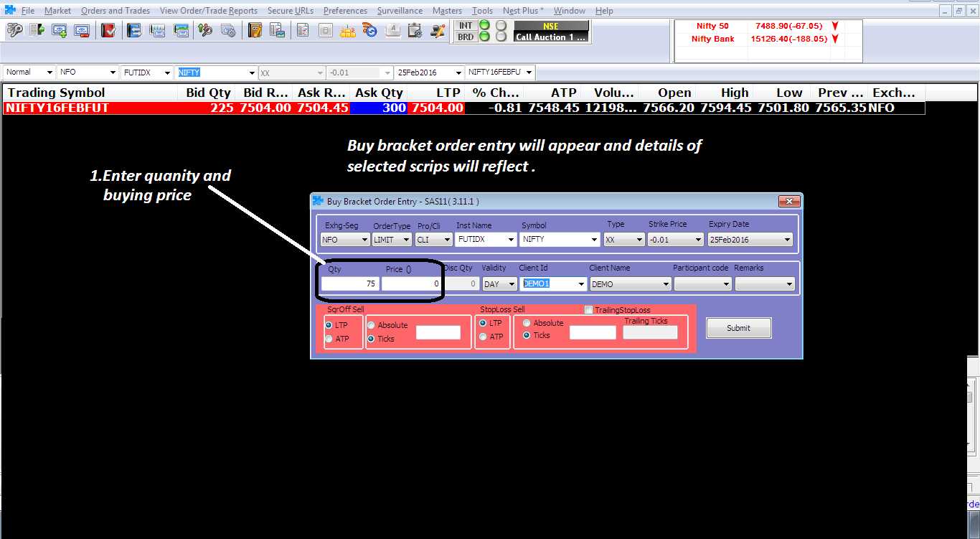Viewport: 980px width, 539px height.
Task: Select ATP radio under SqrOff Sell
Action: (x=329, y=339)
